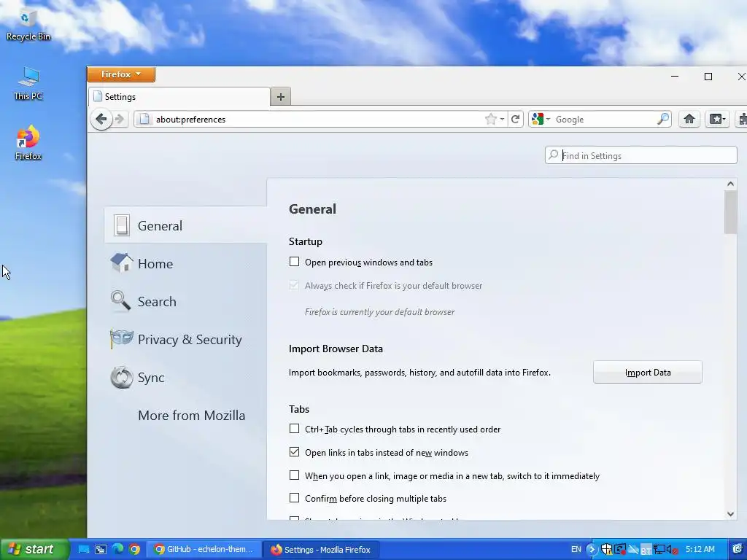The height and width of the screenshot is (560, 747).
Task: Click the Edge quick launch icon
Action: click(x=117, y=549)
